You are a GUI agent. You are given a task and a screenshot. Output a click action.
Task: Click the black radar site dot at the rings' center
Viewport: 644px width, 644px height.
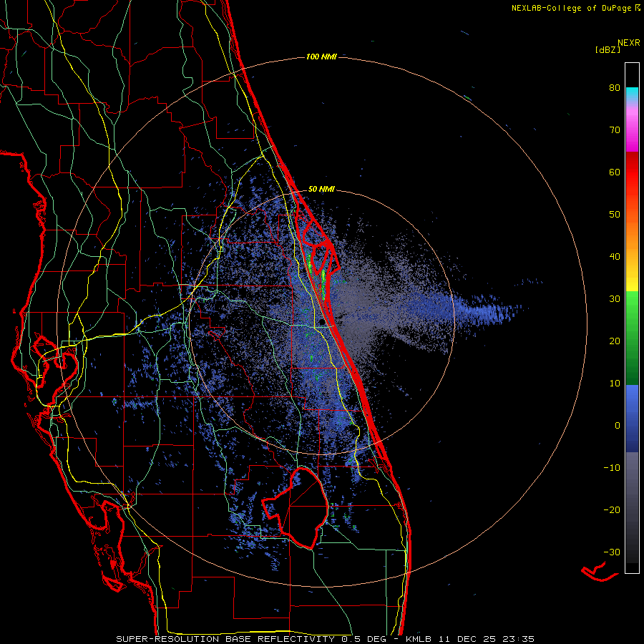[322, 321]
